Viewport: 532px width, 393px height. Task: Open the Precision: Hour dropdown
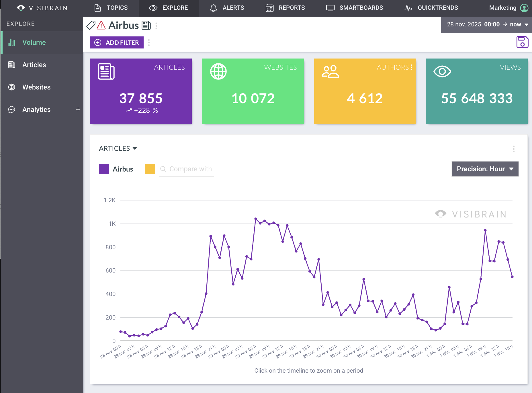point(485,169)
